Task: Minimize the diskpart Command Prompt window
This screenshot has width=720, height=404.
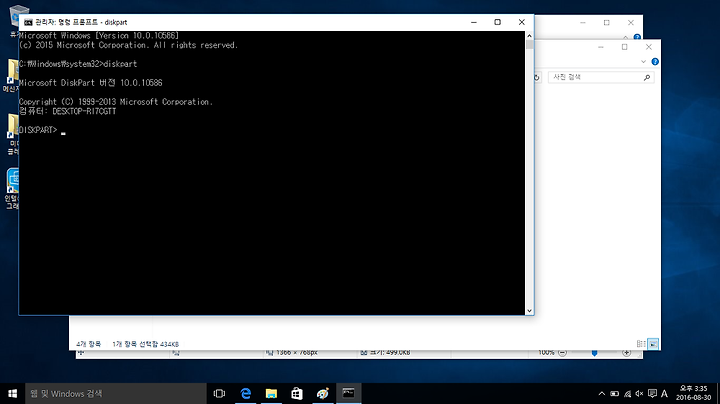Action: coord(474,22)
